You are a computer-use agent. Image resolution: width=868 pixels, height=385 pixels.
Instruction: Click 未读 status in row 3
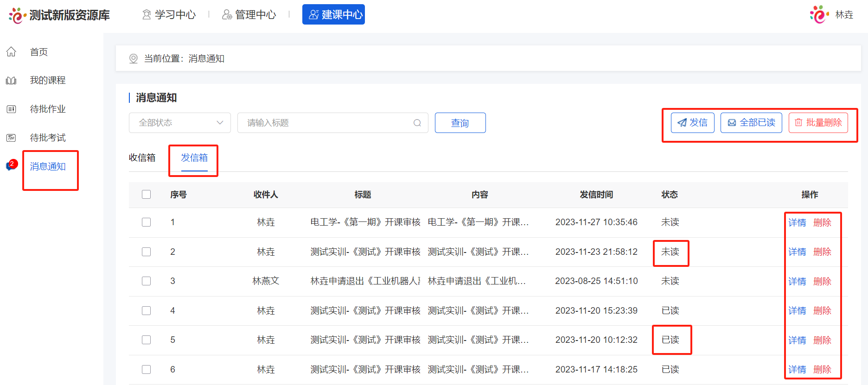point(670,281)
